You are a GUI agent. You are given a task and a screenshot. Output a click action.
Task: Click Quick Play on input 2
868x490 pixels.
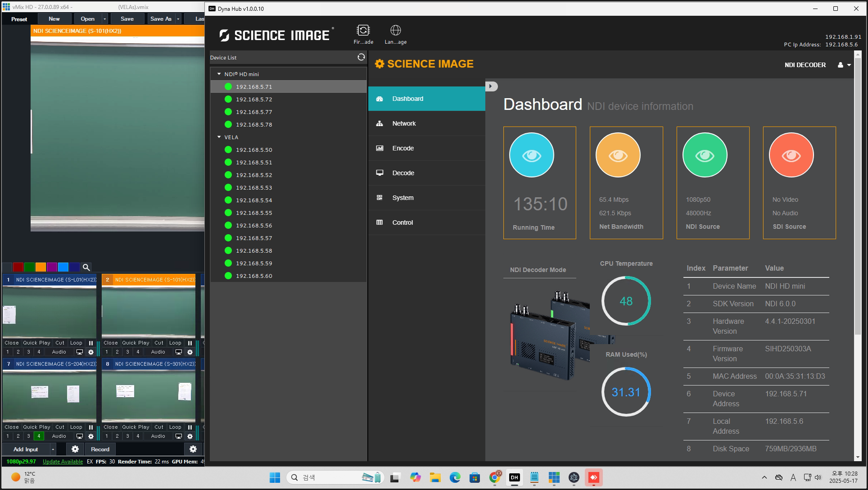tap(136, 343)
